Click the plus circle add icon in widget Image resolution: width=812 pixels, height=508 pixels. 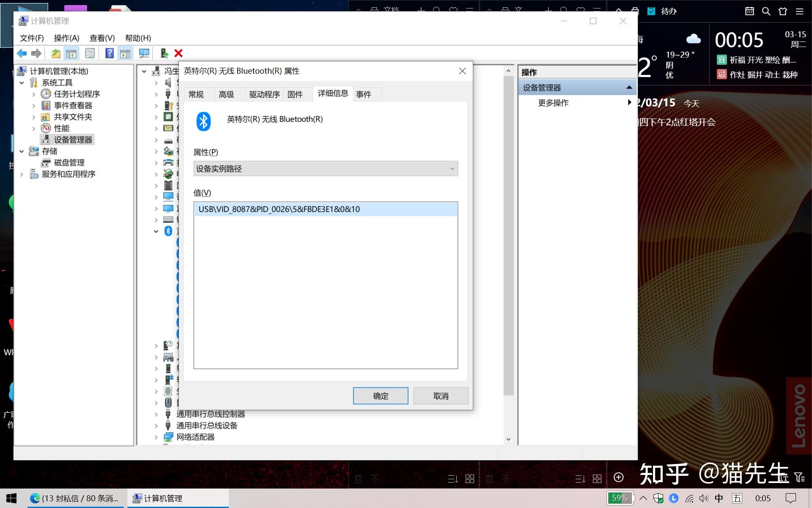click(x=619, y=478)
